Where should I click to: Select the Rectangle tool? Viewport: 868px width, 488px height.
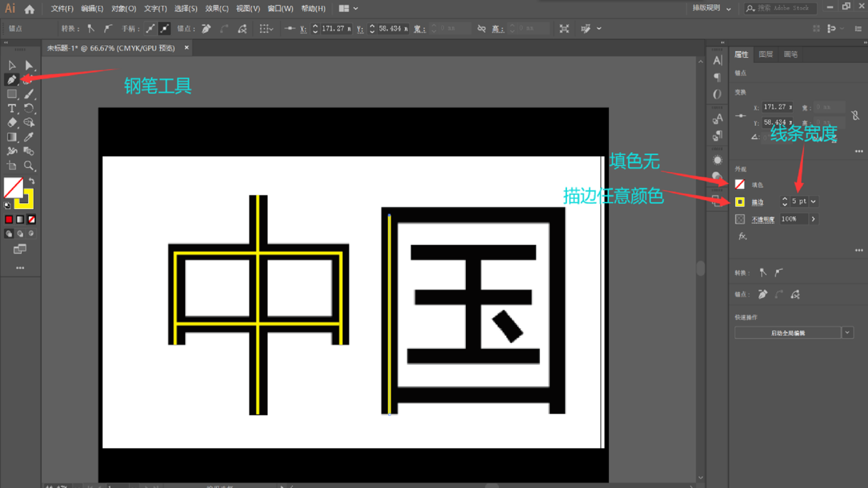(x=12, y=94)
